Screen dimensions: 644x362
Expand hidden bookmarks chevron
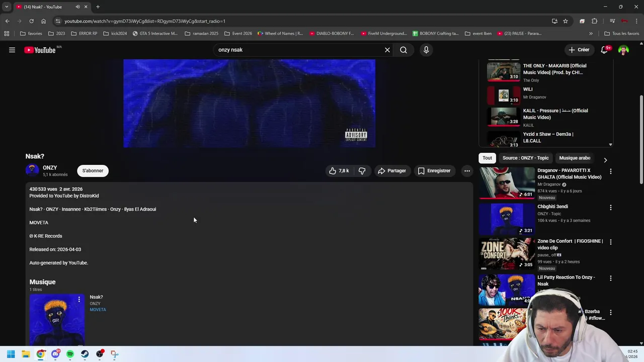coord(591,34)
